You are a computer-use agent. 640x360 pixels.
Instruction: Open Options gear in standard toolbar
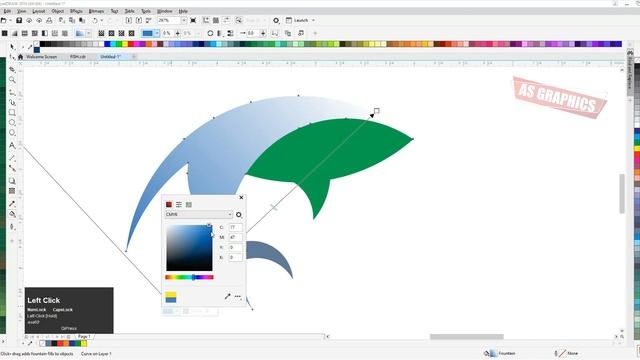(x=276, y=20)
